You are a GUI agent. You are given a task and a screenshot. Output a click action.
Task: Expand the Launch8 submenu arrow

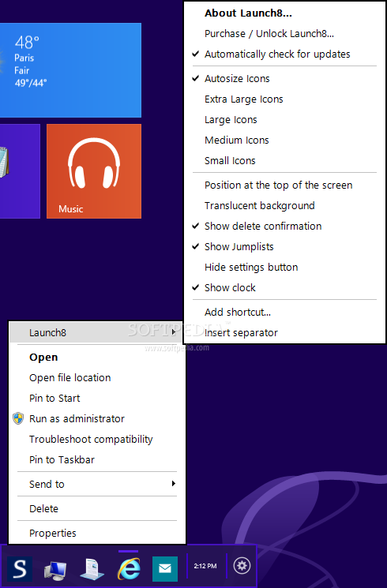[x=174, y=331]
